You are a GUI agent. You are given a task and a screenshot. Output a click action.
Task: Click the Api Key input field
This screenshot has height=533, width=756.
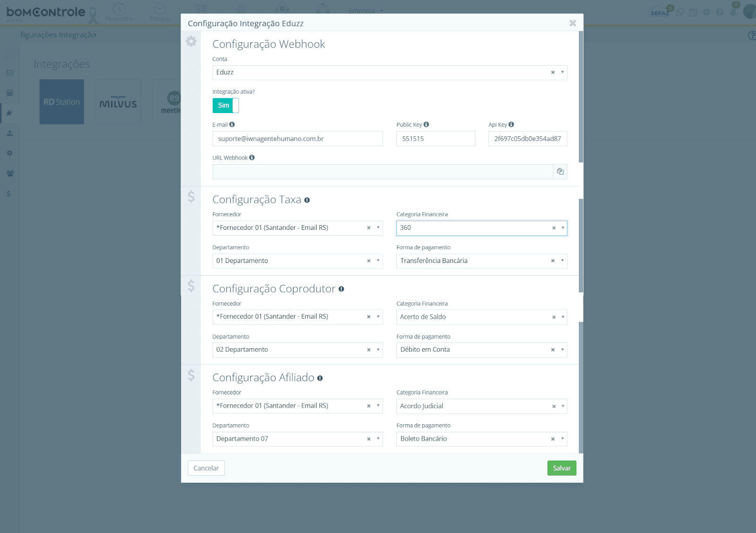(528, 139)
